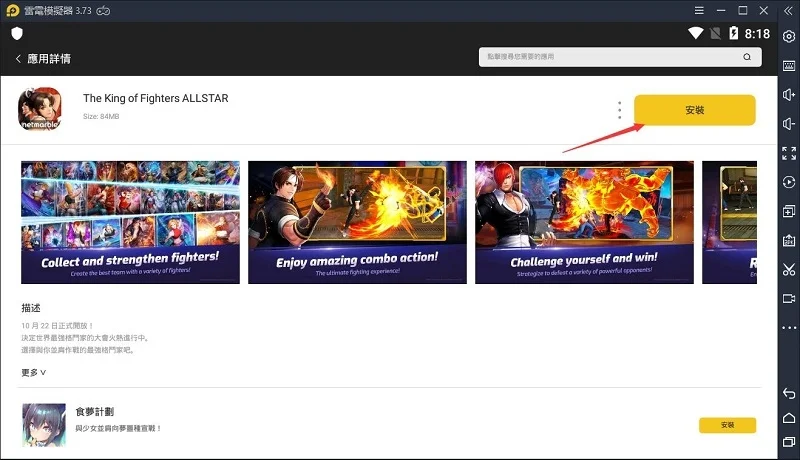
Task: Open the keyboard mapping icon in sidebar
Action: click(789, 66)
